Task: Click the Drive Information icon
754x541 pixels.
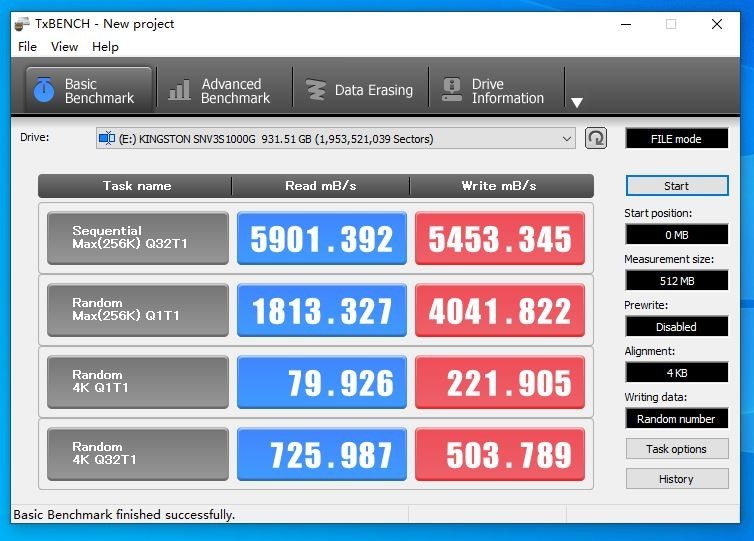Action: [452, 90]
